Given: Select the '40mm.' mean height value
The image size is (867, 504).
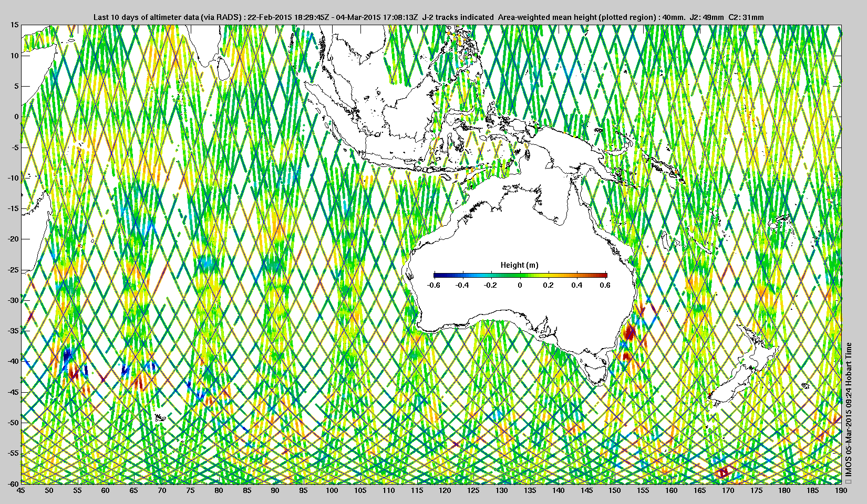Looking at the screenshot, I should (674, 17).
